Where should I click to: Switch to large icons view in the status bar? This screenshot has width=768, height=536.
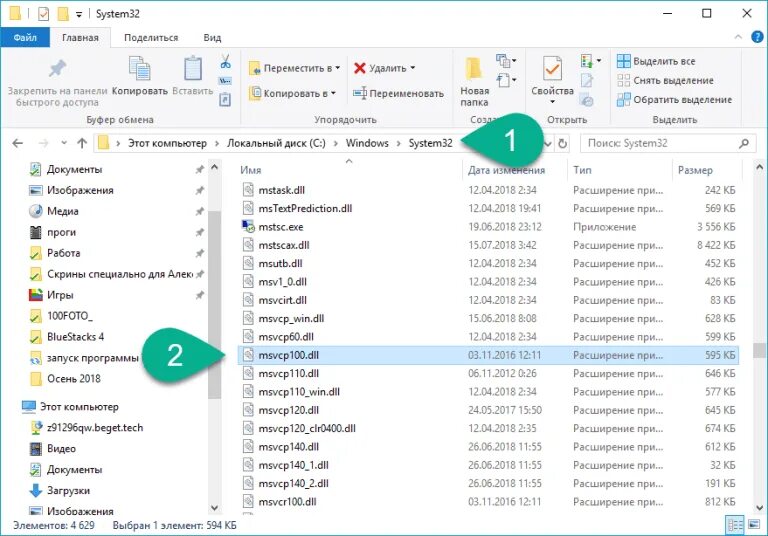(x=754, y=525)
